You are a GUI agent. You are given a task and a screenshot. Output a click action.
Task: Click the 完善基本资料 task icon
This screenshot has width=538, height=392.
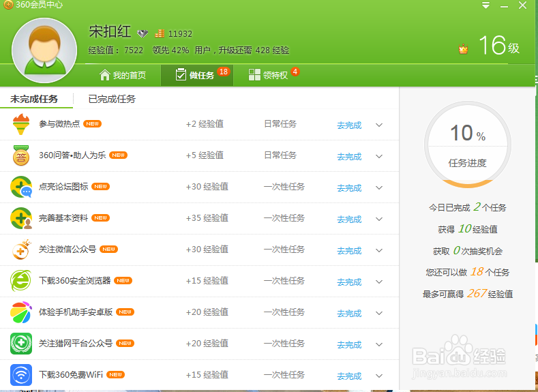(x=21, y=218)
